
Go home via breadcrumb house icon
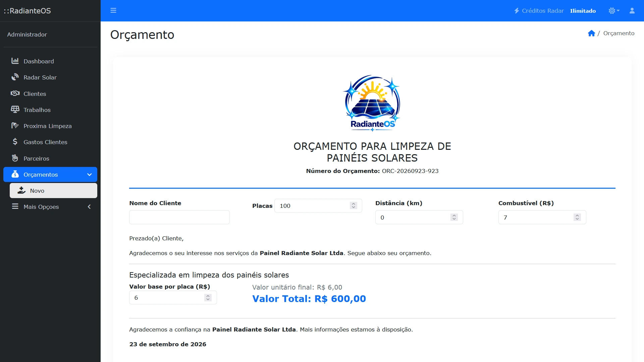[x=591, y=33]
